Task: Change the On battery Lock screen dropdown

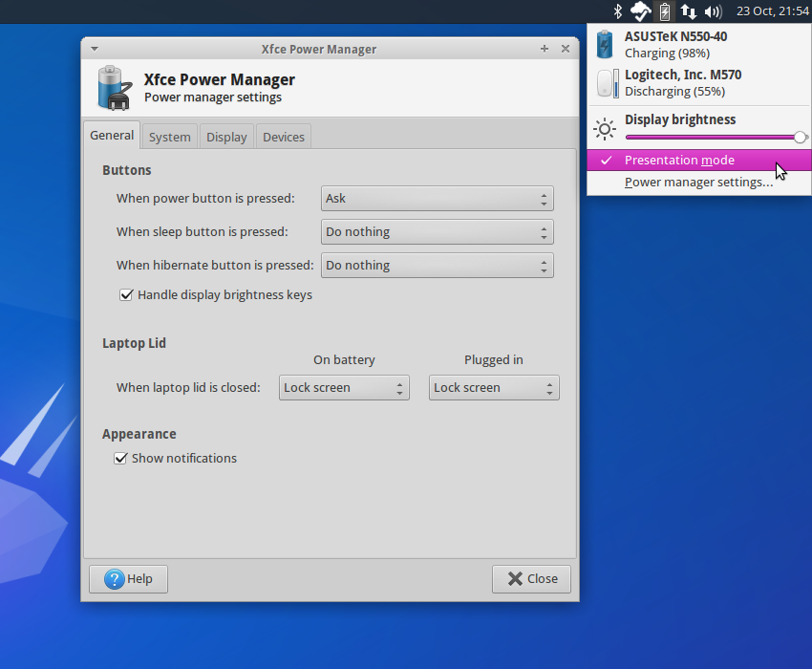Action: point(344,387)
